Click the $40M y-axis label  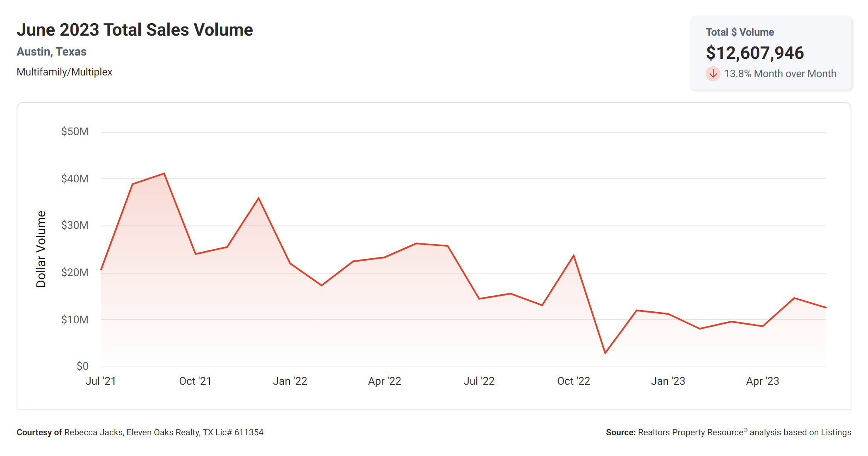[75, 179]
